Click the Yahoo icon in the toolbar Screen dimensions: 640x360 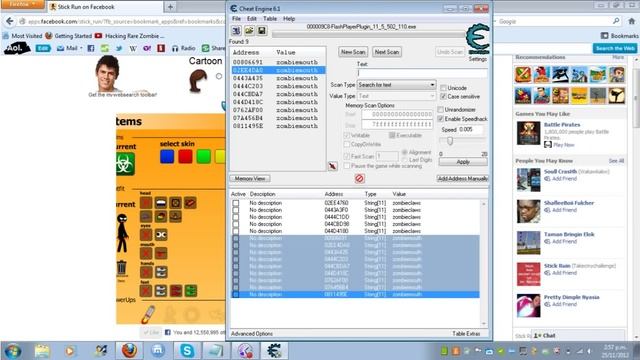[x=147, y=49]
